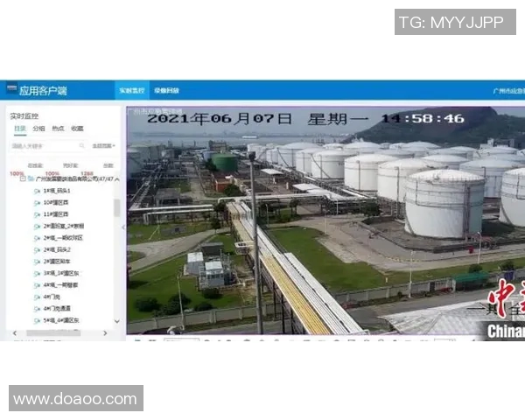The width and height of the screenshot is (525, 420).
Task: Open the 热点 sidebar tab
Action: 58,128
